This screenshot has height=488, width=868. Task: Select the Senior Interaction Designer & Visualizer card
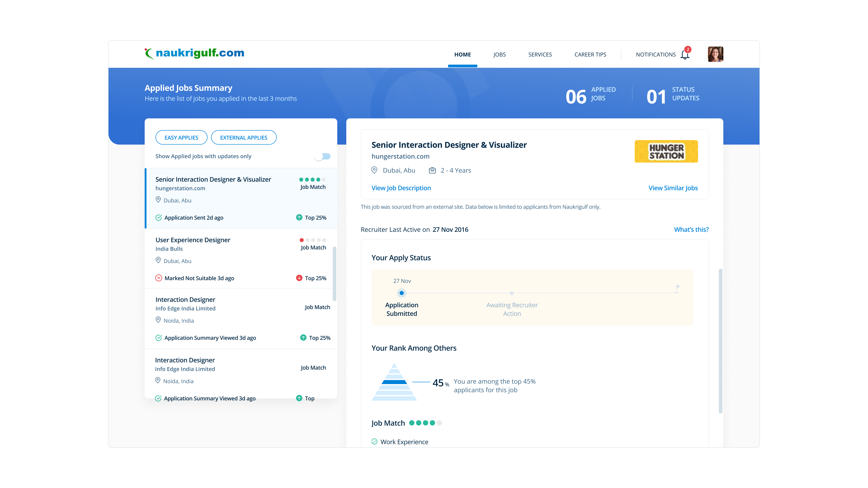tap(241, 198)
